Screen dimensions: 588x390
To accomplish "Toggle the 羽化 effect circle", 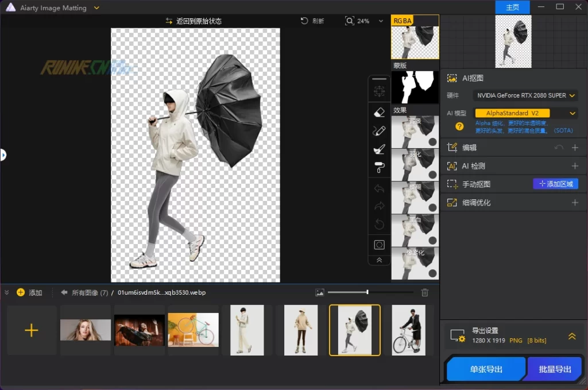I will point(432,175).
